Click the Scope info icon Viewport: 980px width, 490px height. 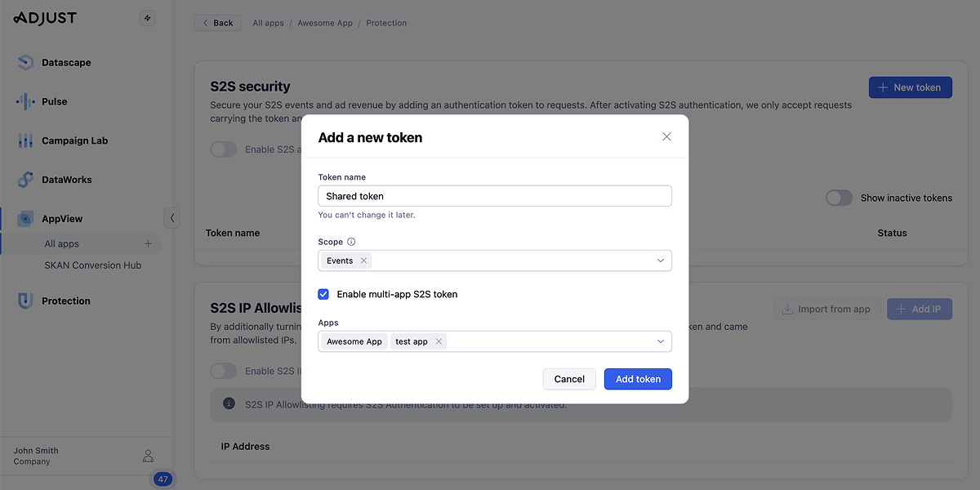(x=351, y=242)
